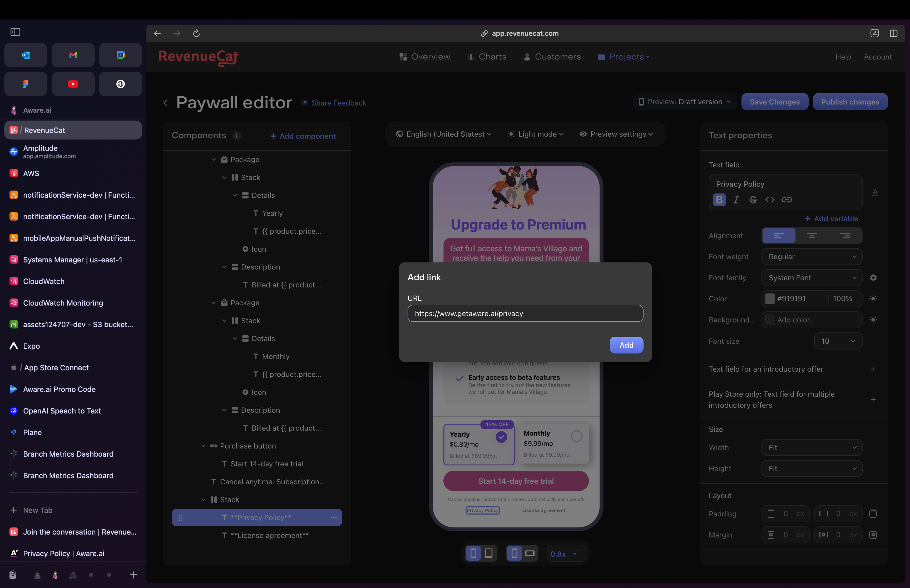Open YouTube pinned tab
The image size is (910, 588).
click(73, 84)
